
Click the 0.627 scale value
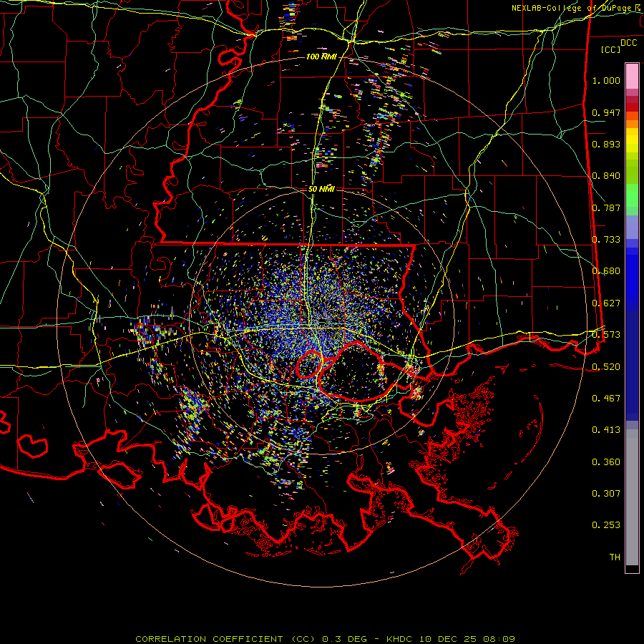tap(606, 303)
